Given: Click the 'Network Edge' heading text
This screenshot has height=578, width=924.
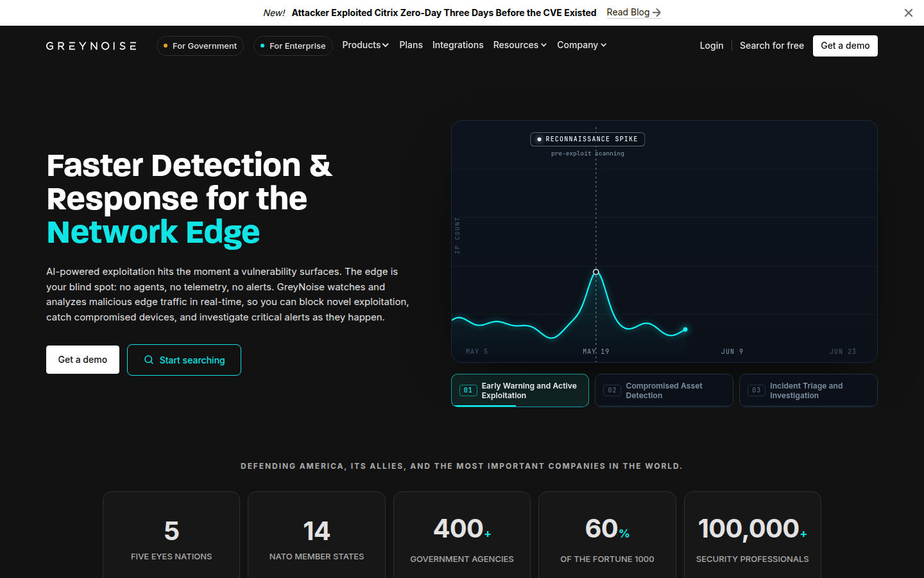Looking at the screenshot, I should (x=153, y=232).
